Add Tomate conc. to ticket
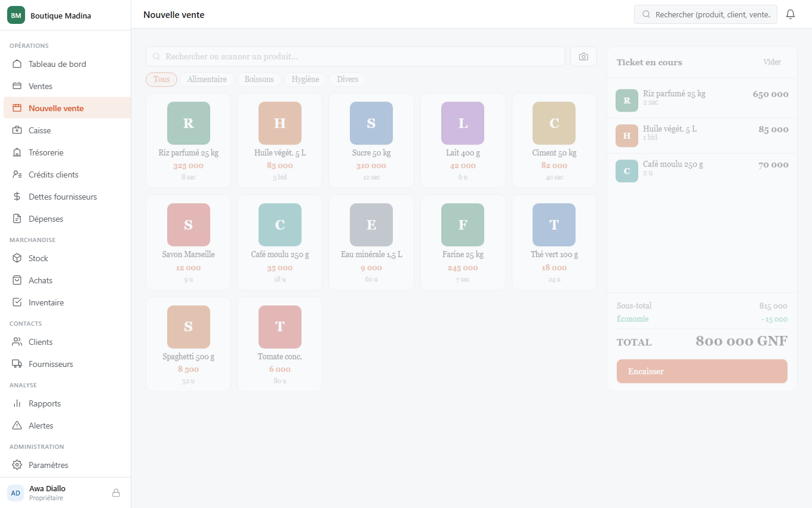This screenshot has width=812, height=508. pyautogui.click(x=280, y=344)
